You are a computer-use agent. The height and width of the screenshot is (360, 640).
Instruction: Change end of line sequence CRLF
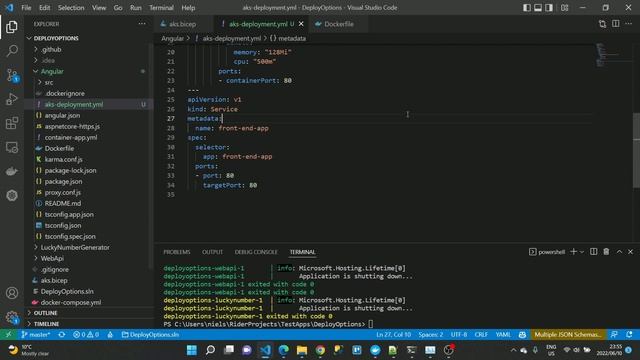point(481,335)
